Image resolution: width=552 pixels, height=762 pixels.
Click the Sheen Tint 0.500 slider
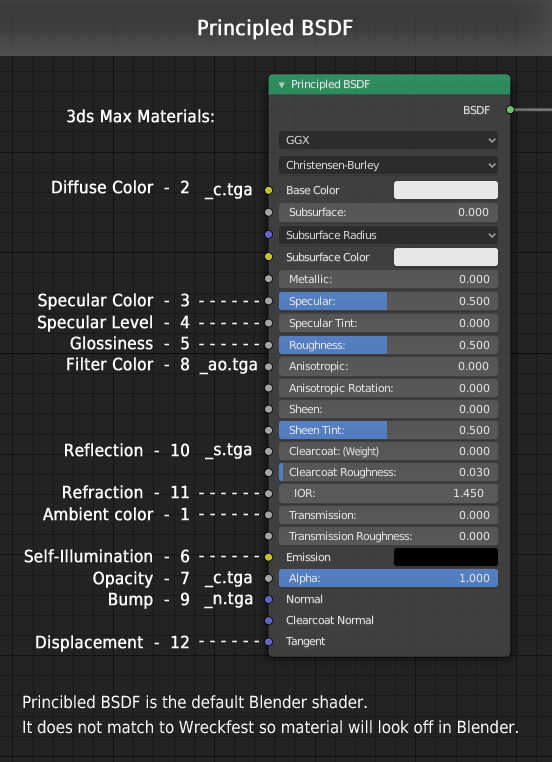(388, 430)
